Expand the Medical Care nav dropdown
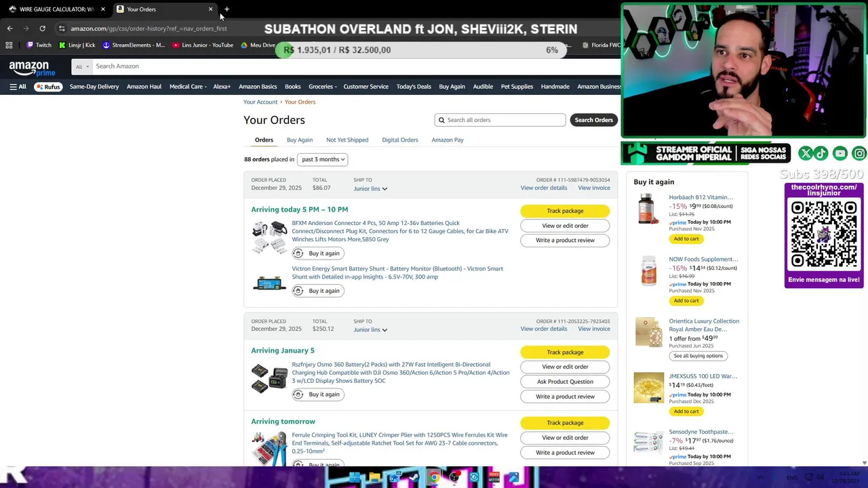Screen dimensions: 868x488 tap(188, 87)
